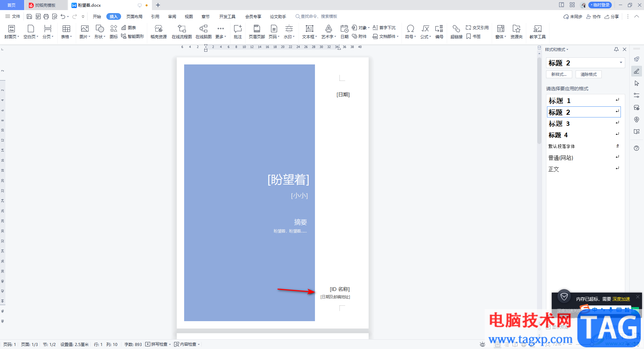Click the [日期] placeholder on cover page
Viewport: 644px width, 349px height.
click(x=343, y=95)
